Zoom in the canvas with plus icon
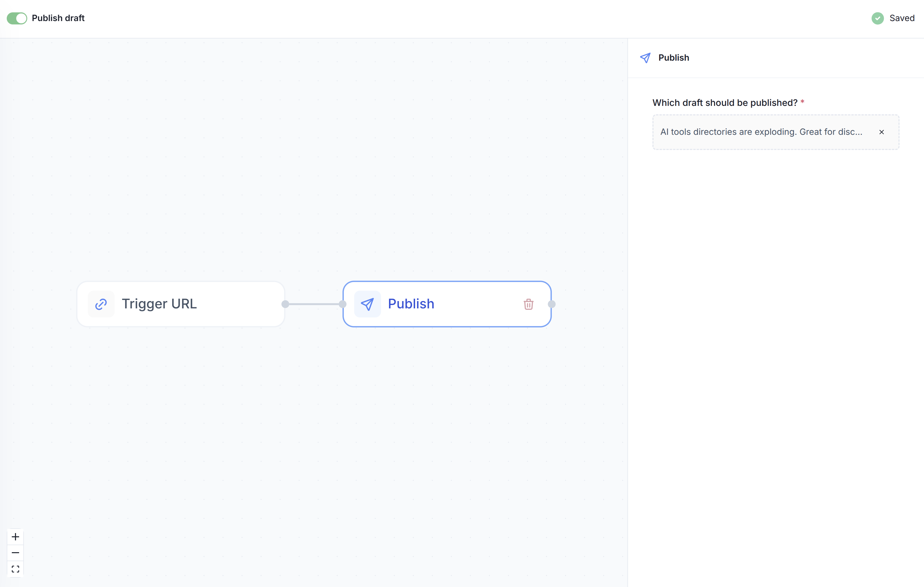This screenshot has height=587, width=924. 15,537
